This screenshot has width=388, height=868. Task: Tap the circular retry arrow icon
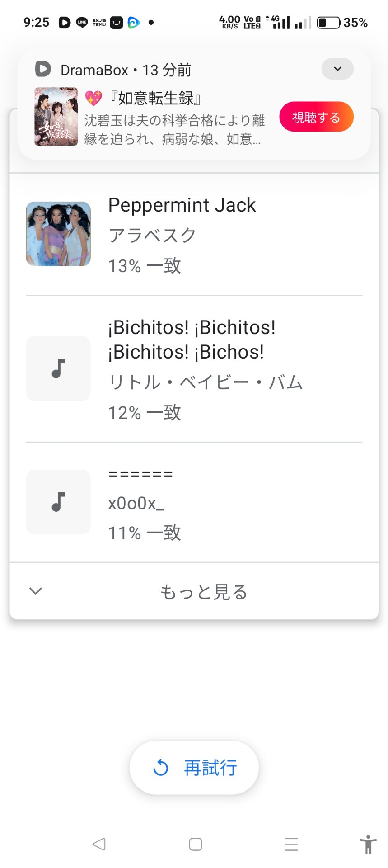[x=161, y=768]
